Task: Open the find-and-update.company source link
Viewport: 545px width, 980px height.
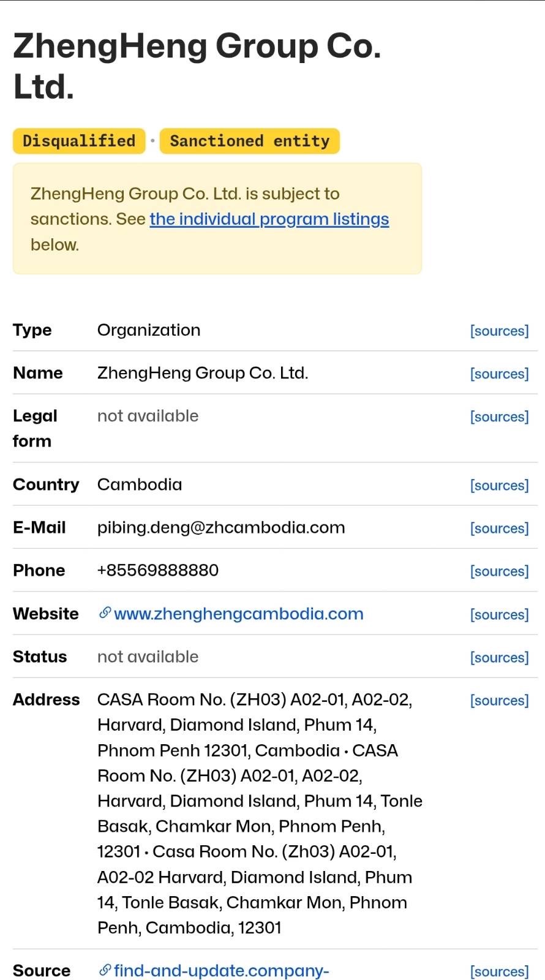Action: coord(221,971)
